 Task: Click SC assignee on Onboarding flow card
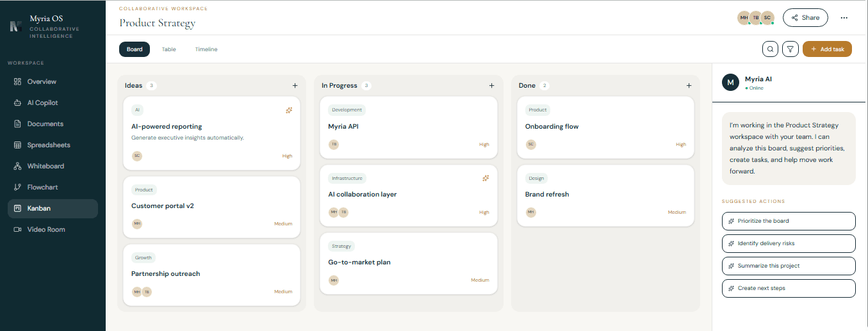coord(530,145)
